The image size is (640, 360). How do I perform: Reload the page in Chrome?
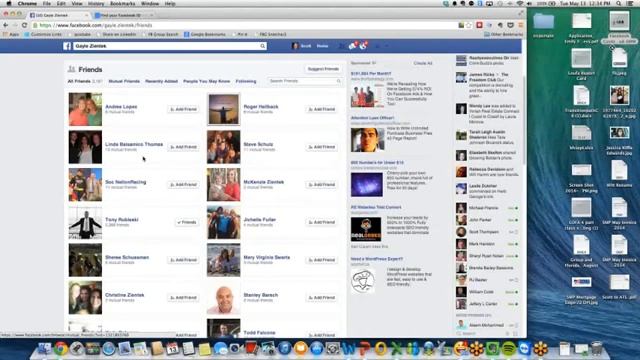coord(24,25)
